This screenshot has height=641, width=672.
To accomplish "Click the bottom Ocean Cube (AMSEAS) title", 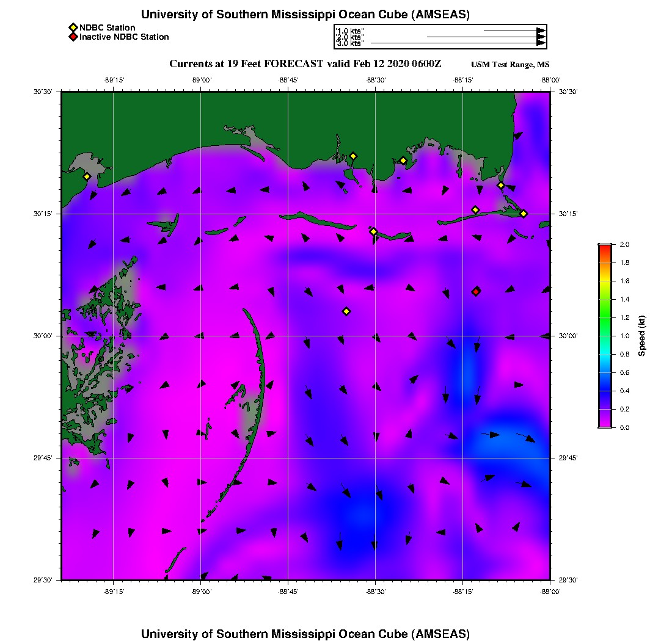I will point(305,633).
